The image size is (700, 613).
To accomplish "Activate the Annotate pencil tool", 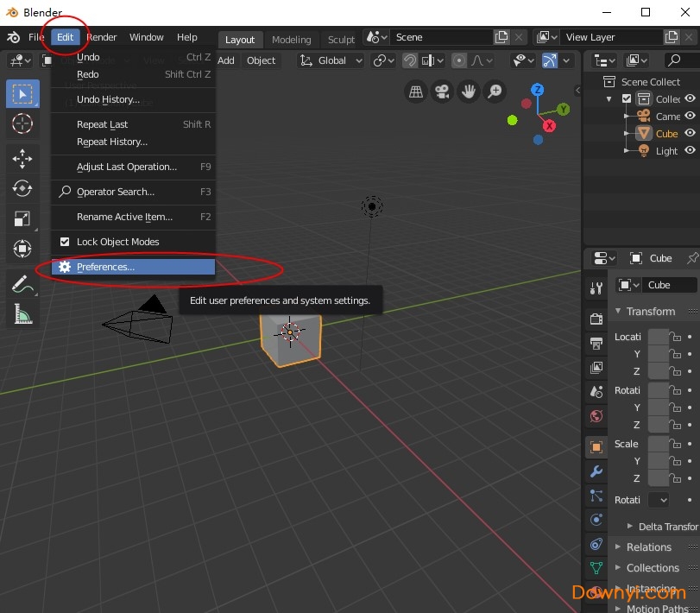I will pos(21,283).
